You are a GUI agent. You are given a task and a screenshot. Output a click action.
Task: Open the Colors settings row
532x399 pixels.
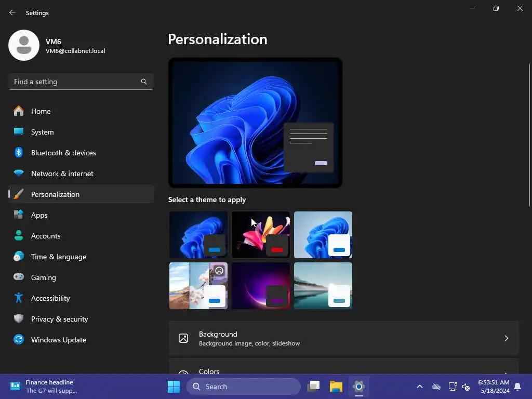point(344,366)
